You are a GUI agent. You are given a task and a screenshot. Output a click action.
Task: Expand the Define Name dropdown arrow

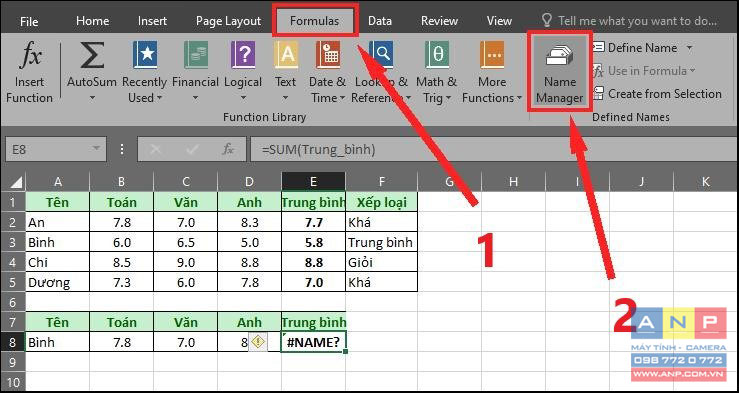[x=690, y=48]
